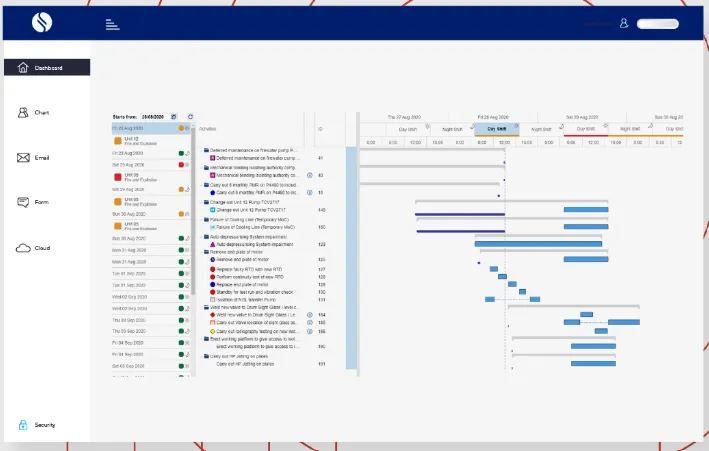Click the Dashboard home icon
709x451 pixels.
23,67
